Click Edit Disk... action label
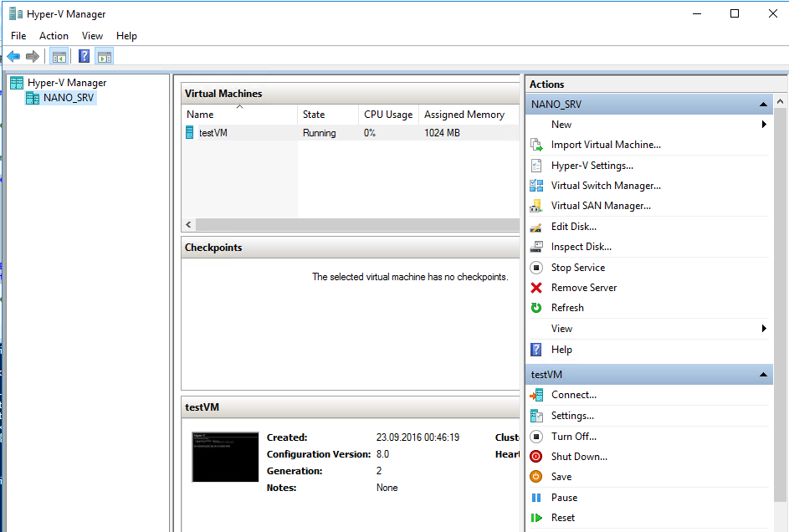The image size is (789, 532). 574,227
